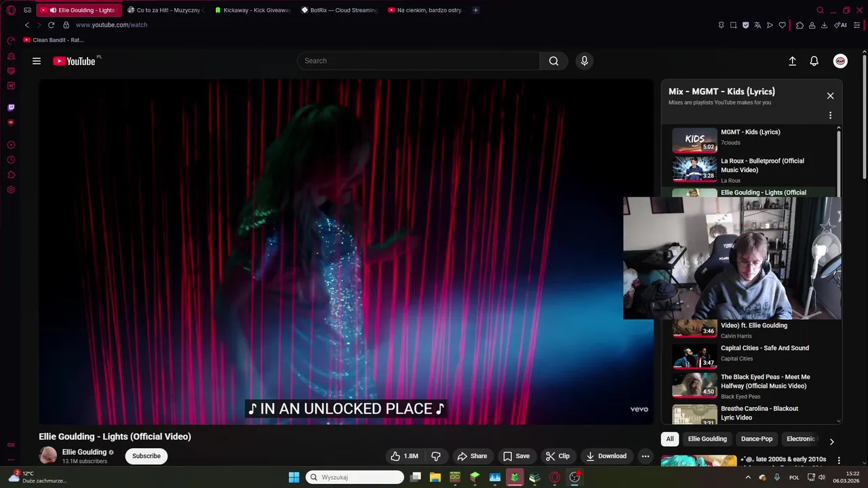Open the YouTube account avatar menu
This screenshot has height=488, width=868.
[x=840, y=61]
